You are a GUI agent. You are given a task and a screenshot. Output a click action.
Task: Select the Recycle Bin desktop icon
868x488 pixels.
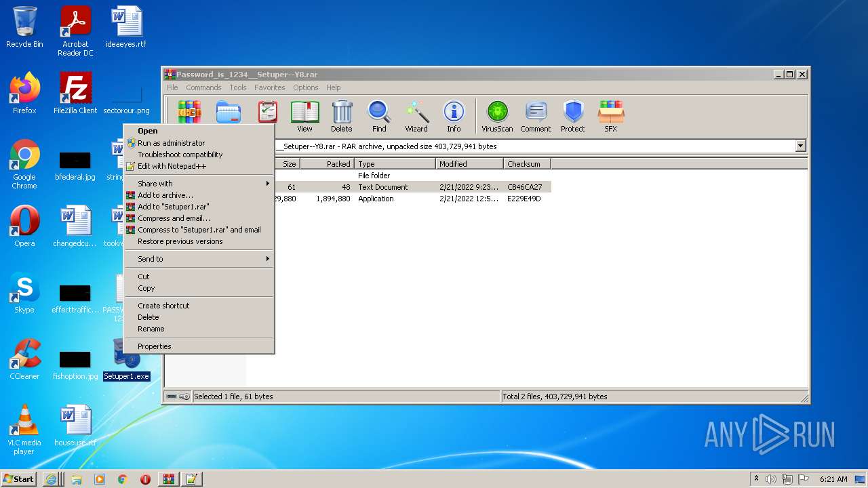coord(24,28)
